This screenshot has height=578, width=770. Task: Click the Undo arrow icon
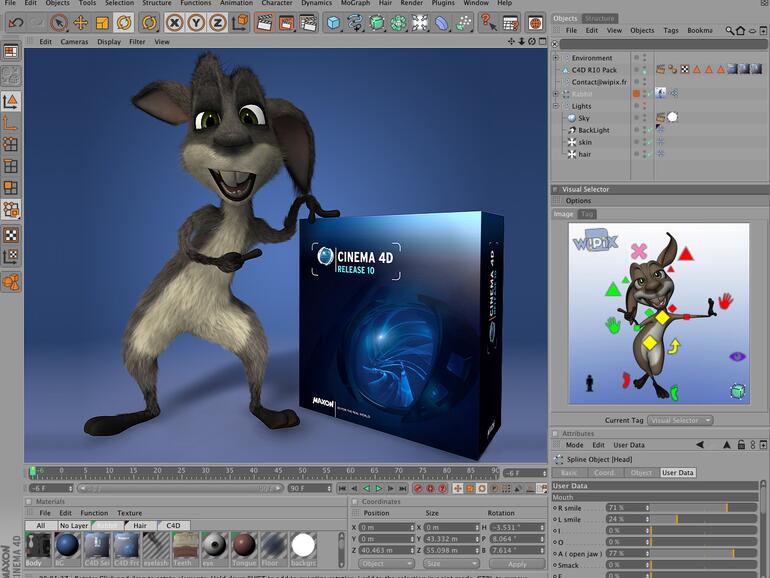[x=14, y=22]
